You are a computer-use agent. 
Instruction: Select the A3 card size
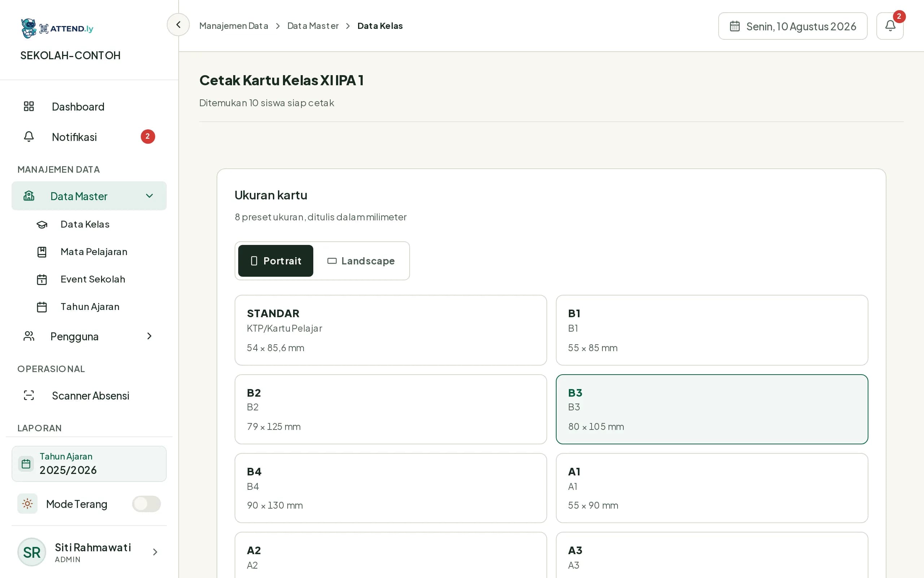[x=712, y=555]
